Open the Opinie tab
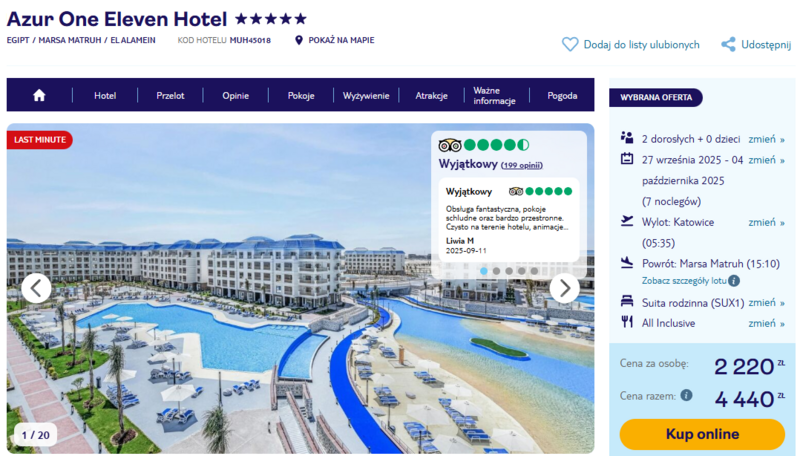Screen dimensions: 800x456 click(x=235, y=95)
